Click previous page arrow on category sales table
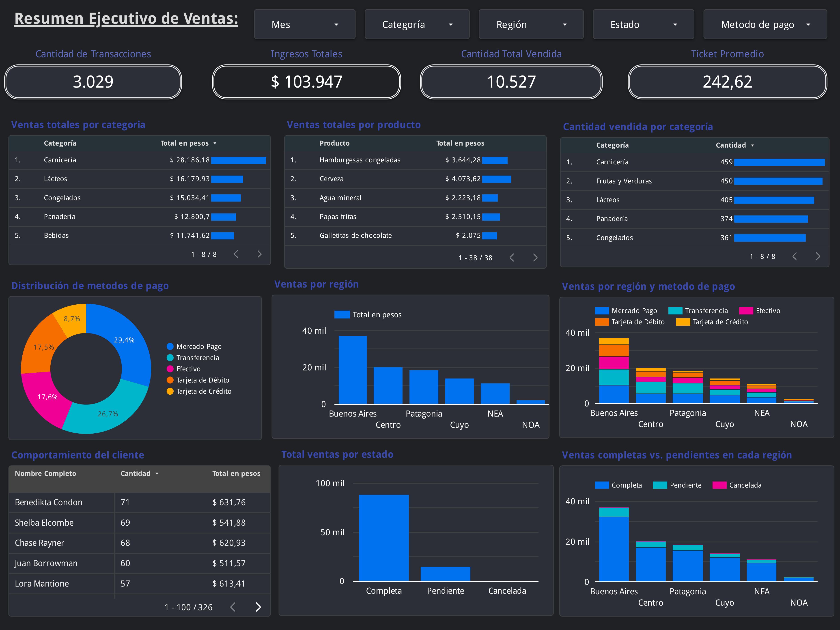 point(236,254)
